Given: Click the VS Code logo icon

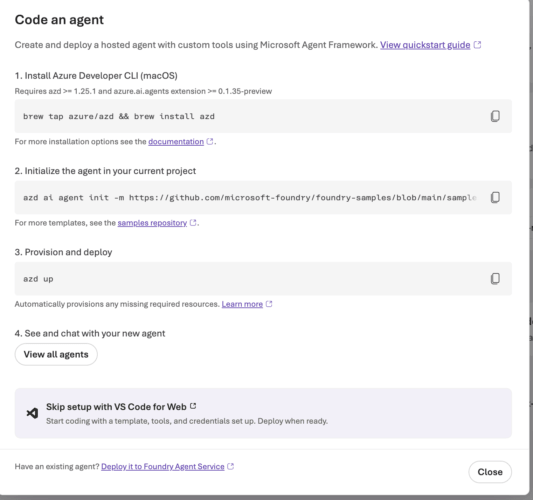Looking at the screenshot, I should 32,413.
